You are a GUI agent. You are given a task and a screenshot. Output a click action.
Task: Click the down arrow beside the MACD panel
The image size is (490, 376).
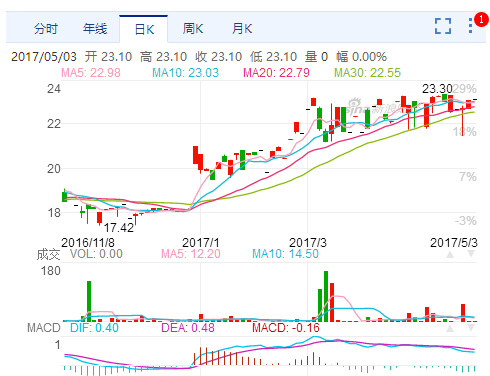471,328
